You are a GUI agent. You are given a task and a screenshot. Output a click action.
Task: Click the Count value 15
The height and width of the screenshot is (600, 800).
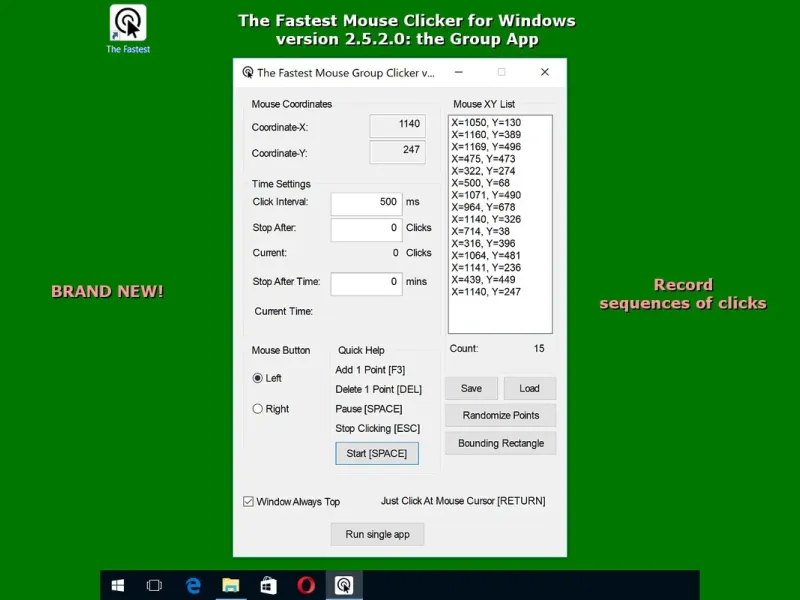click(x=539, y=348)
